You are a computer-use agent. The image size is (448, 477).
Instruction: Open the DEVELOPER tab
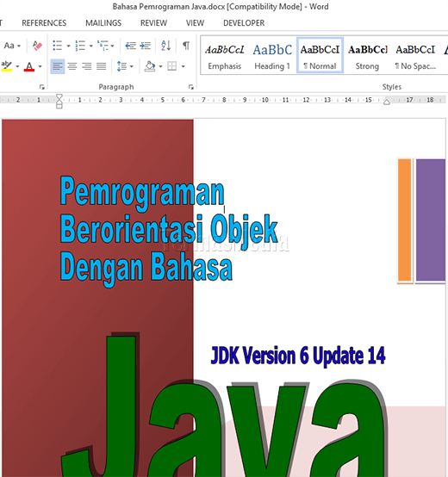click(x=244, y=23)
